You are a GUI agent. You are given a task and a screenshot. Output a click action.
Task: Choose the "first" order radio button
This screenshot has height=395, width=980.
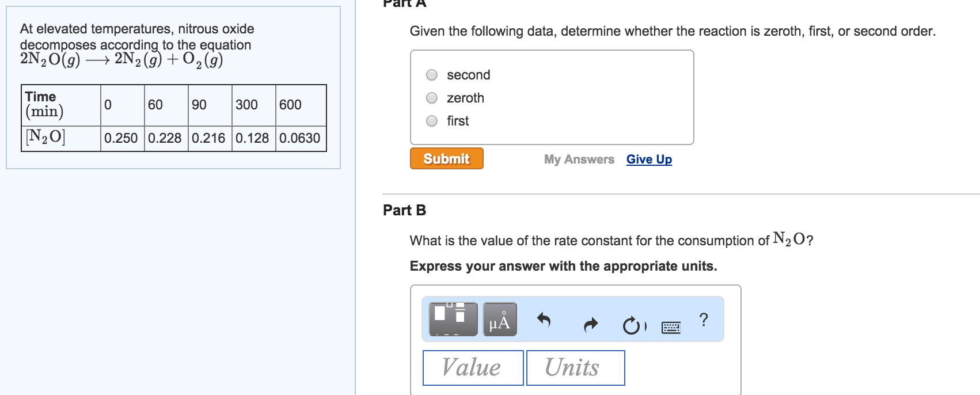(x=432, y=121)
